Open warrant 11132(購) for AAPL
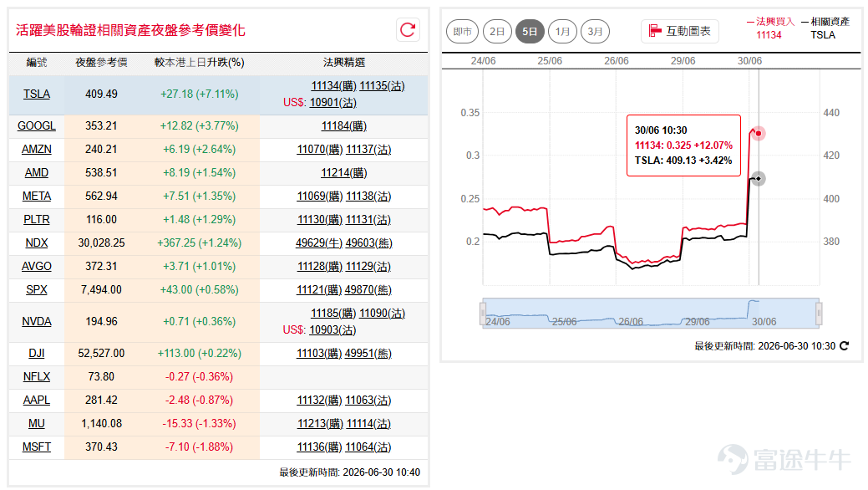 tap(320, 400)
